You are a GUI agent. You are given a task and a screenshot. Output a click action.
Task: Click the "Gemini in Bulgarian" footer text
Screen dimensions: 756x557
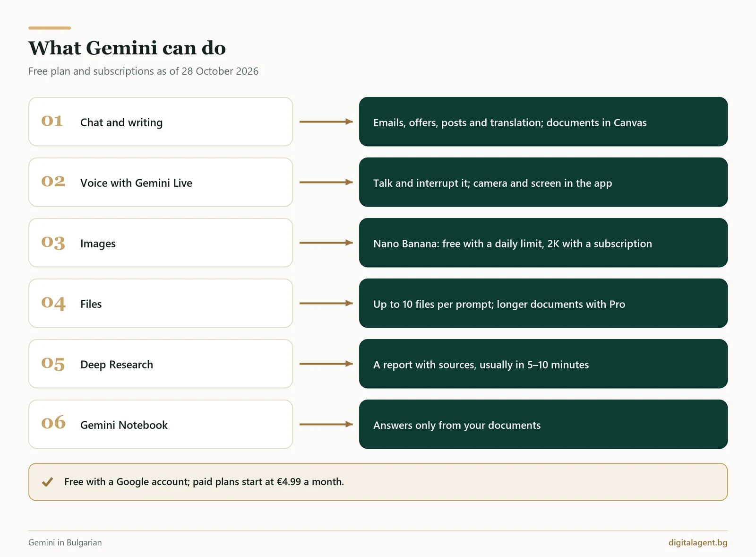(x=65, y=543)
